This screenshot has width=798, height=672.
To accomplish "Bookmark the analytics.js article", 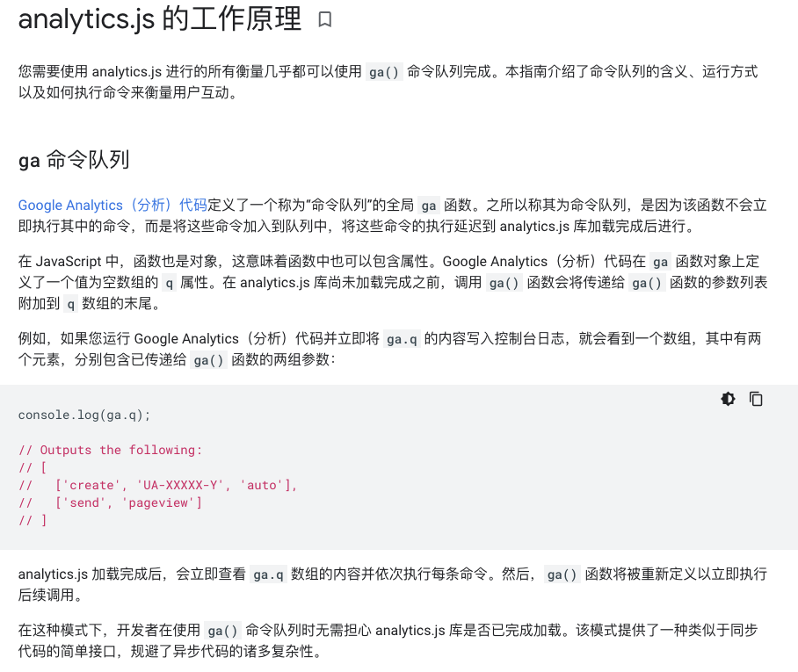I will [x=325, y=19].
